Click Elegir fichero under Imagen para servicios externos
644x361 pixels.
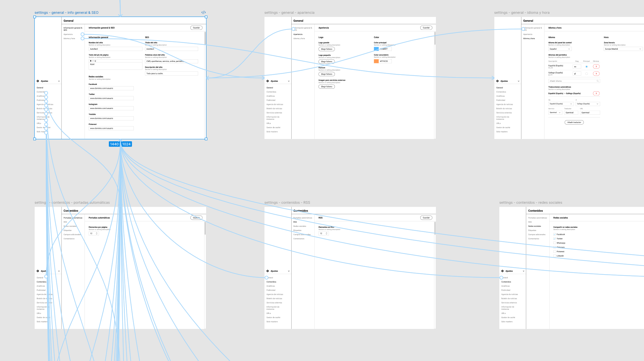[x=326, y=86]
